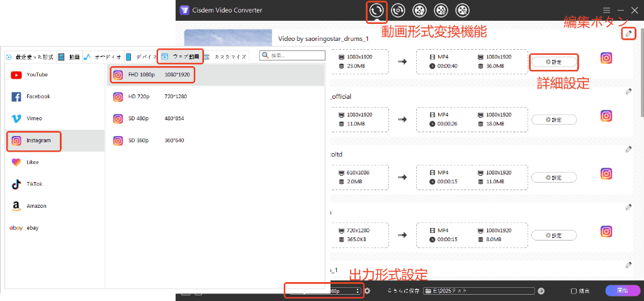Click the format search input field
644x301 pixels.
coord(292,55)
